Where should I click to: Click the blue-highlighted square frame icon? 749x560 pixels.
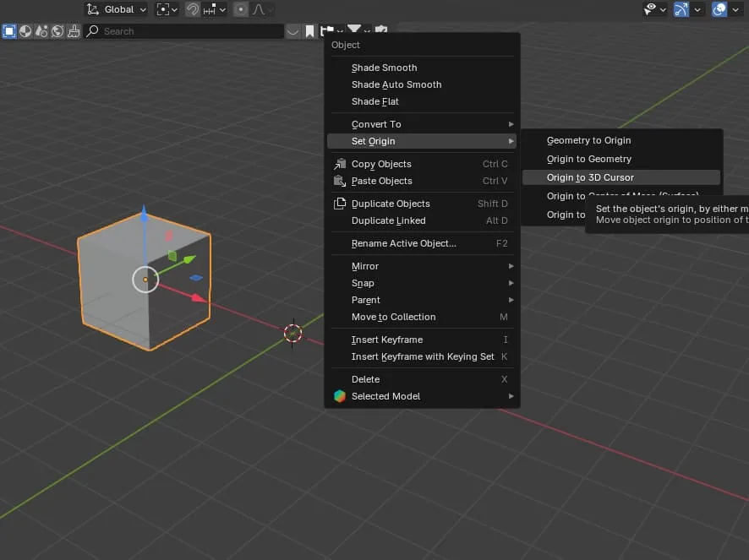9,31
